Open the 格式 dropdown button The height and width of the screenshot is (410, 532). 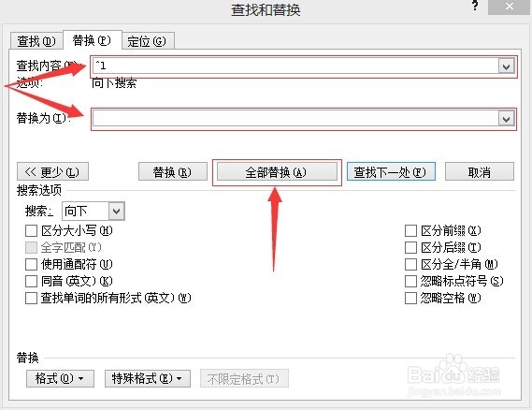tap(60, 378)
